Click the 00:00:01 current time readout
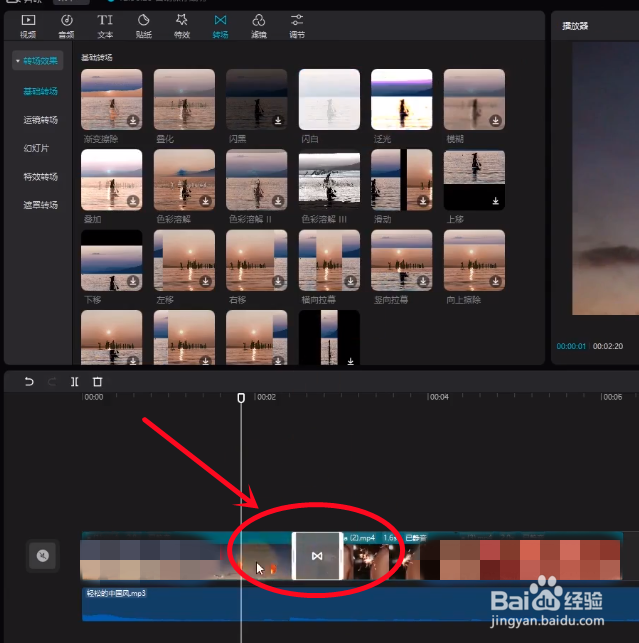This screenshot has height=643, width=639. 571,346
